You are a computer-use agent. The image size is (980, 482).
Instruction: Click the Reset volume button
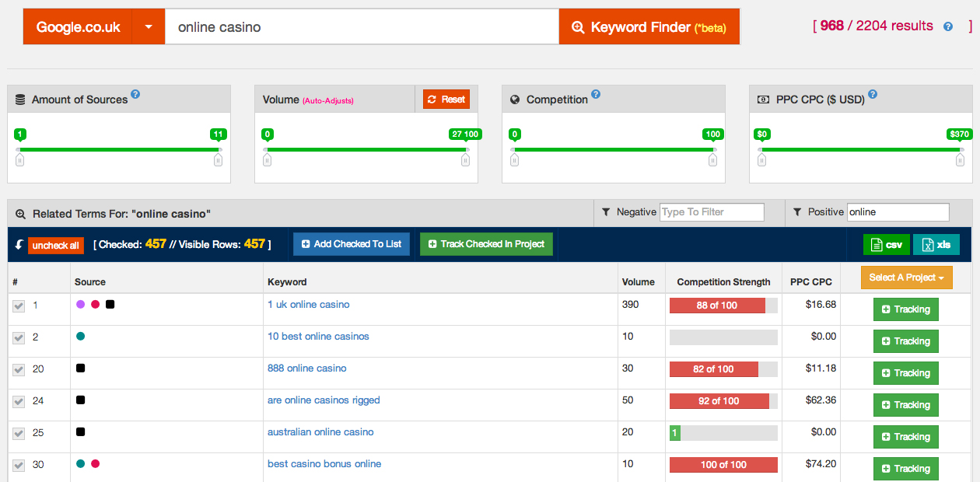pyautogui.click(x=446, y=100)
